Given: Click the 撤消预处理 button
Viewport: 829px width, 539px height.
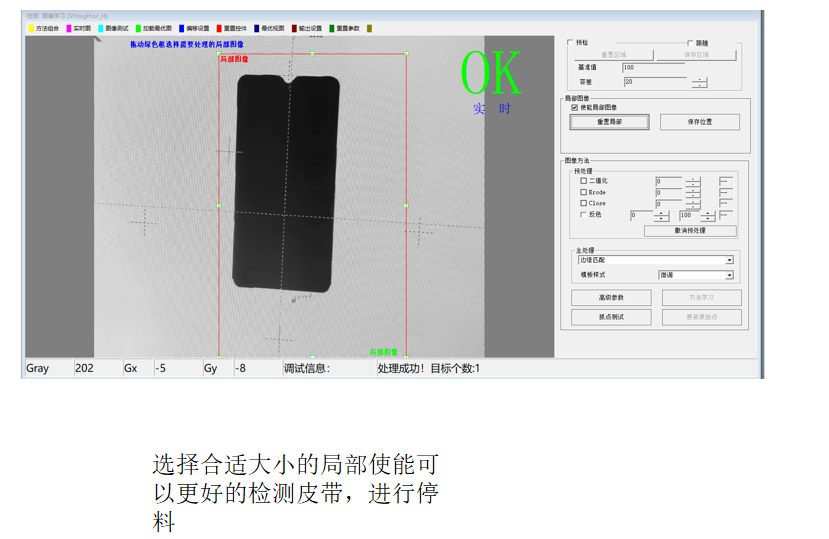Looking at the screenshot, I should point(690,231).
